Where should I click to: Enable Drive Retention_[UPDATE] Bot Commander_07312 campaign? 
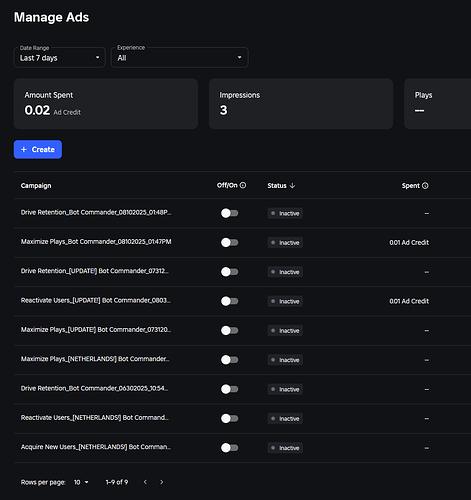(230, 272)
